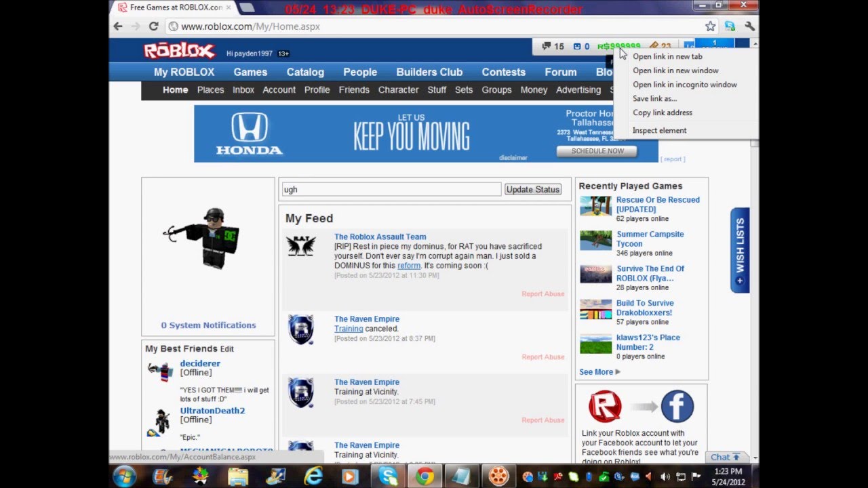This screenshot has width=868, height=488.
Task: Click the Skype extension icon in the toolbar
Action: (x=730, y=26)
